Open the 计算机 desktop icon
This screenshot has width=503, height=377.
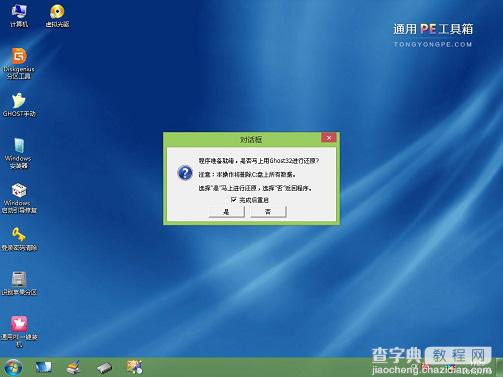click(19, 16)
